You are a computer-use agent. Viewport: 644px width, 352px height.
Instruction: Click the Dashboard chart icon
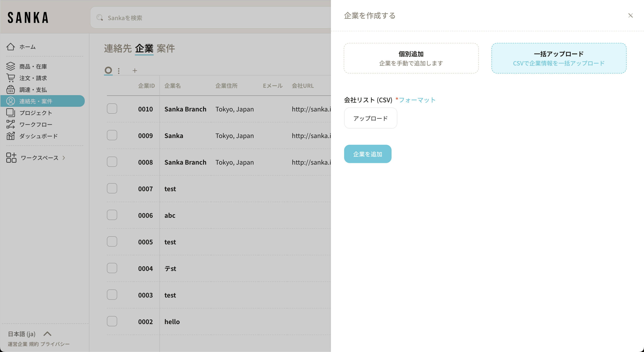pyautogui.click(x=11, y=136)
